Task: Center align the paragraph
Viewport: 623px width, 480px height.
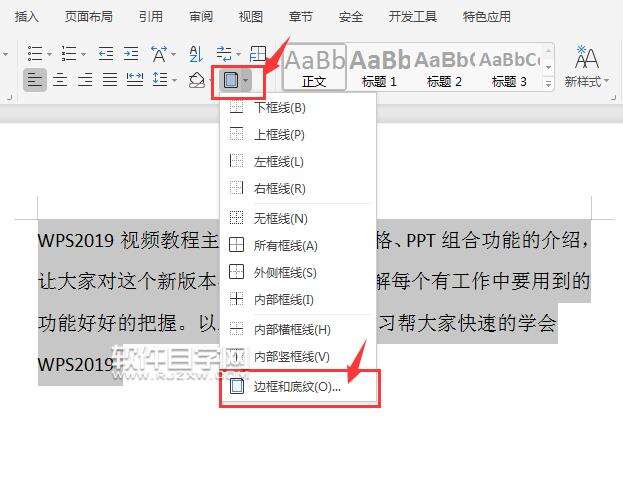Action: (60, 80)
